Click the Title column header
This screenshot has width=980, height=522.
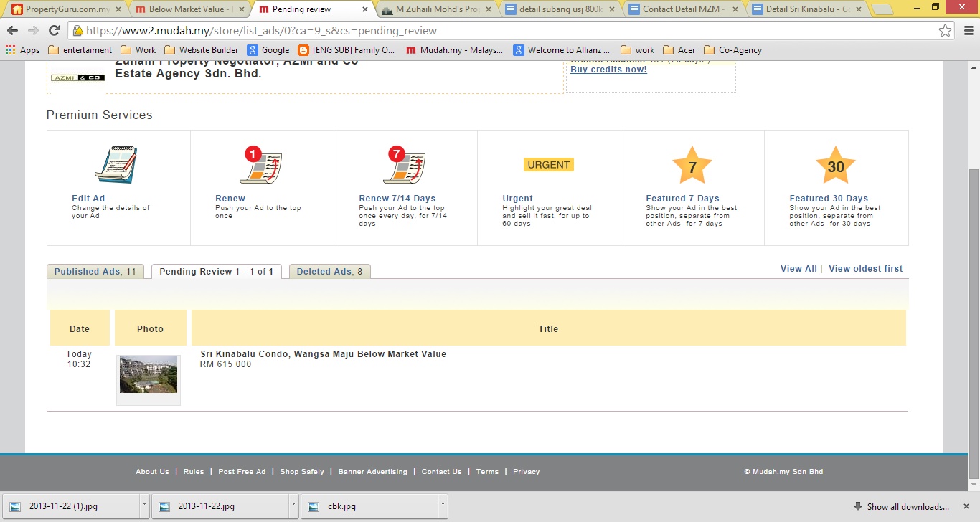tap(548, 328)
